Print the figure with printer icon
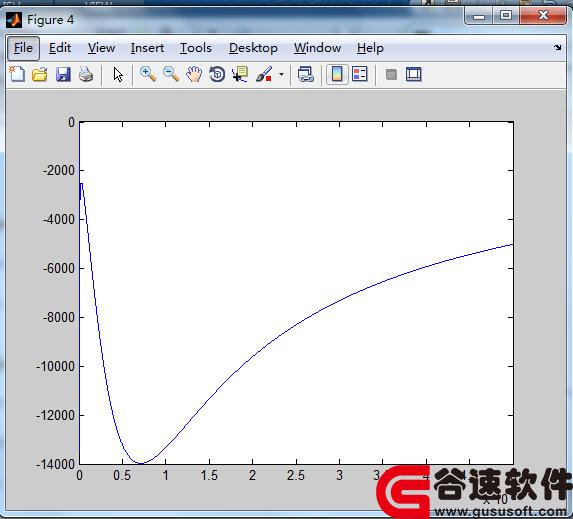Viewport: 573px width, 519px height. point(86,74)
